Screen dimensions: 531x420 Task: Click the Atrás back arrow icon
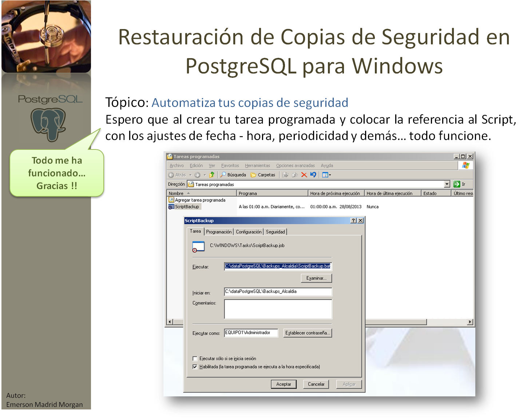(x=171, y=175)
